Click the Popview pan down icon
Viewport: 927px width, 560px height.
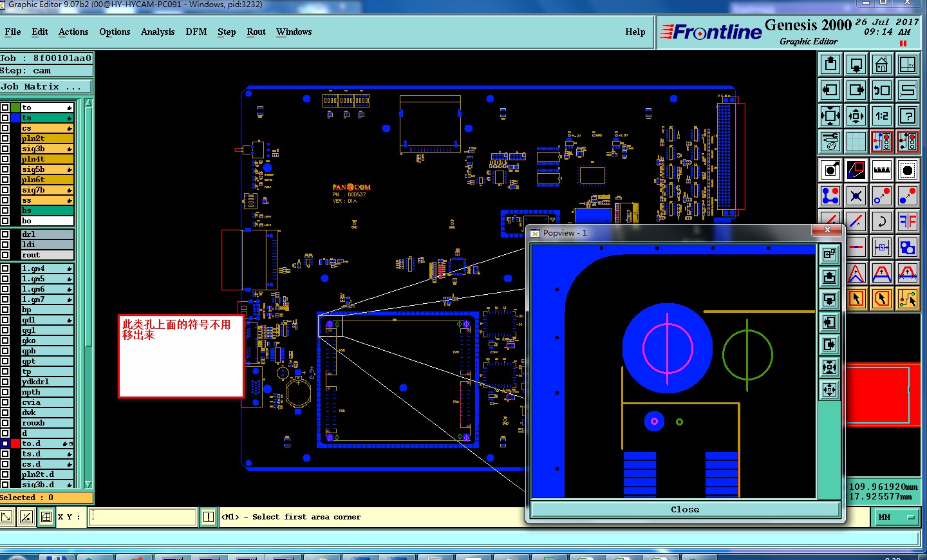[x=829, y=300]
